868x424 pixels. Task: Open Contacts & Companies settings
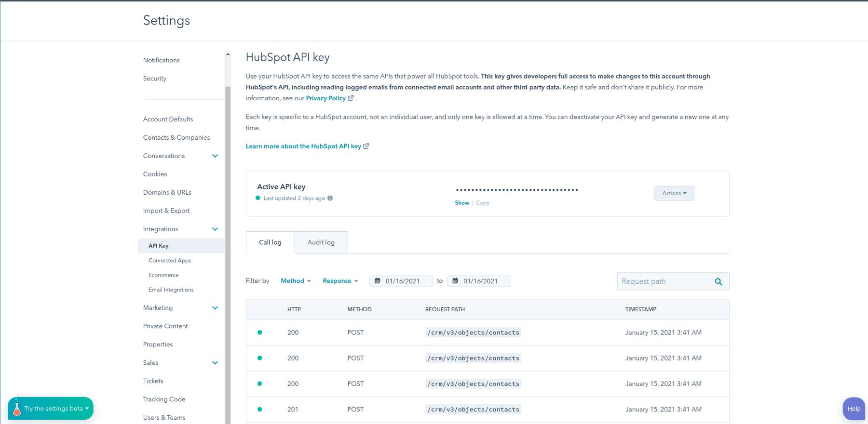click(x=176, y=137)
